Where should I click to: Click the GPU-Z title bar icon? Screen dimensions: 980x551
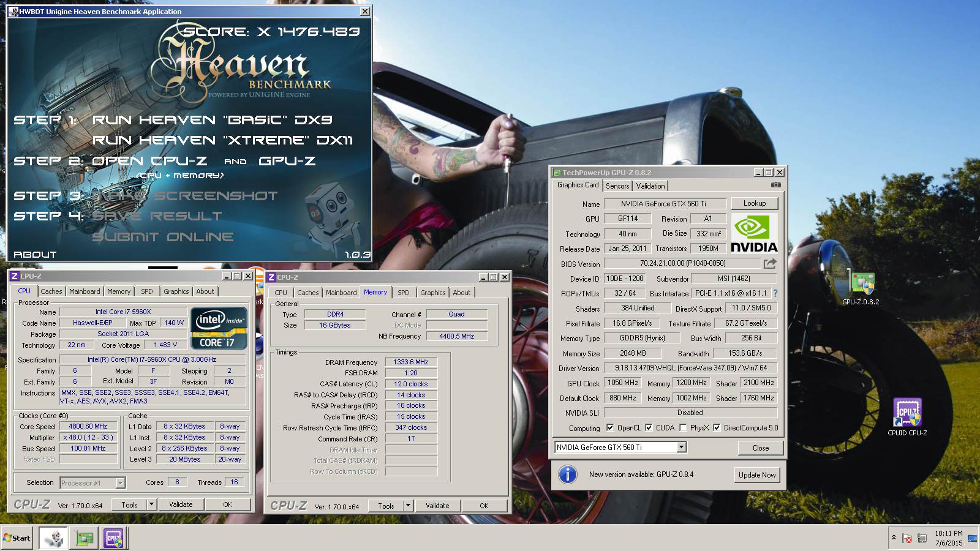pos(557,173)
